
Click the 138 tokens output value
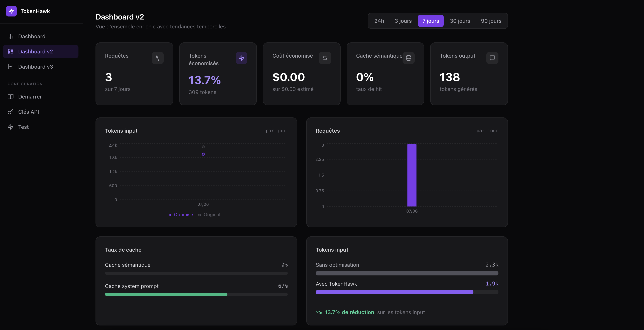pos(450,77)
